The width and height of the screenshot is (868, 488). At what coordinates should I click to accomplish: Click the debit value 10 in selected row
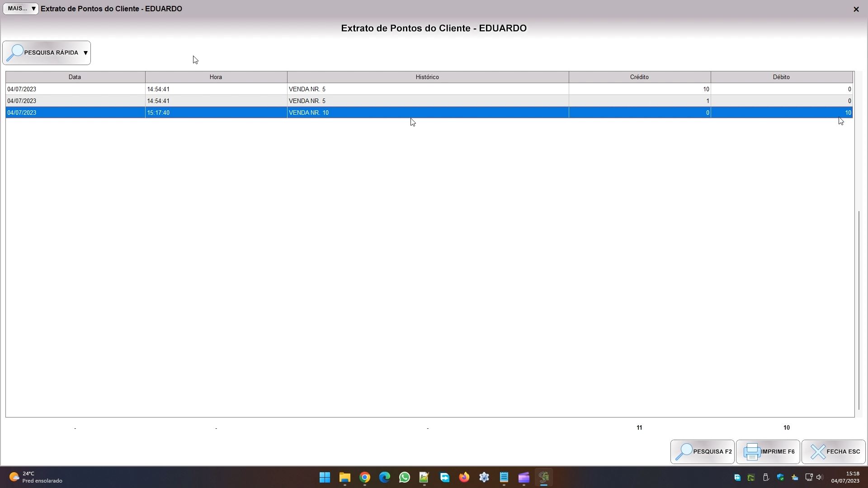pyautogui.click(x=782, y=113)
